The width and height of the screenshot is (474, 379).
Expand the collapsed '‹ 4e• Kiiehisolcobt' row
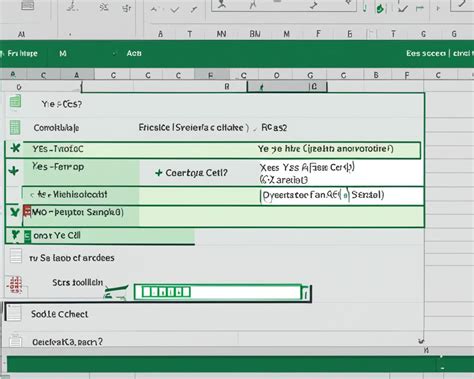click(32, 195)
